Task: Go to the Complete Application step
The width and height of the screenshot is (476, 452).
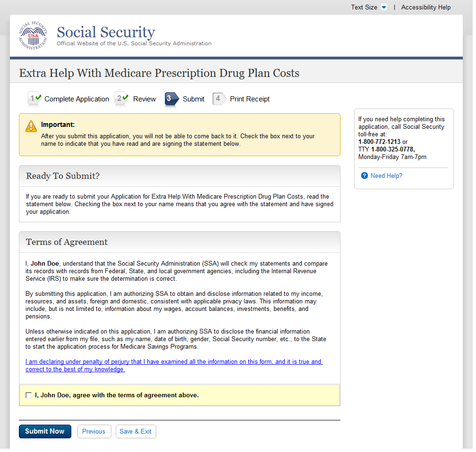Action: (76, 99)
